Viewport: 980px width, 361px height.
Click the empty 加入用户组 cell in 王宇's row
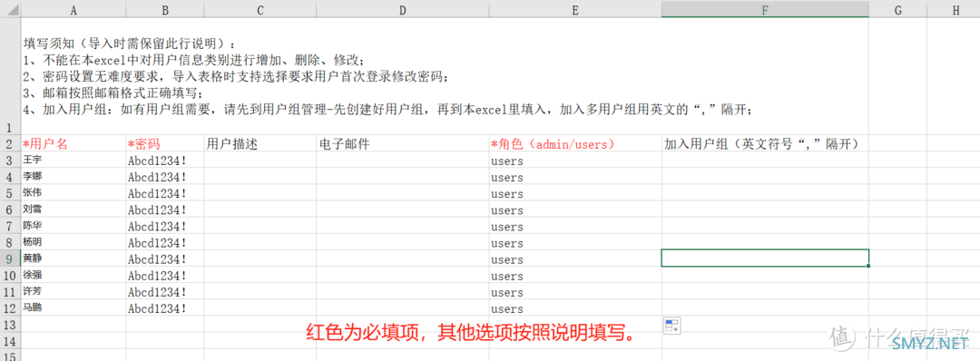pos(765,161)
